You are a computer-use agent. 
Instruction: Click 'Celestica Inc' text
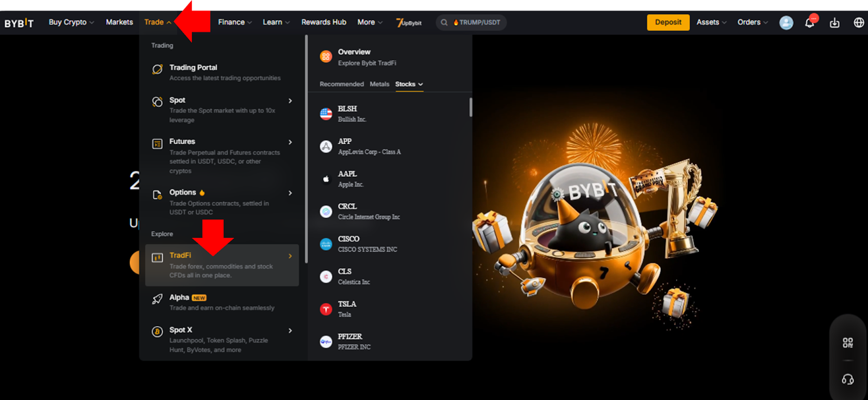pyautogui.click(x=354, y=282)
